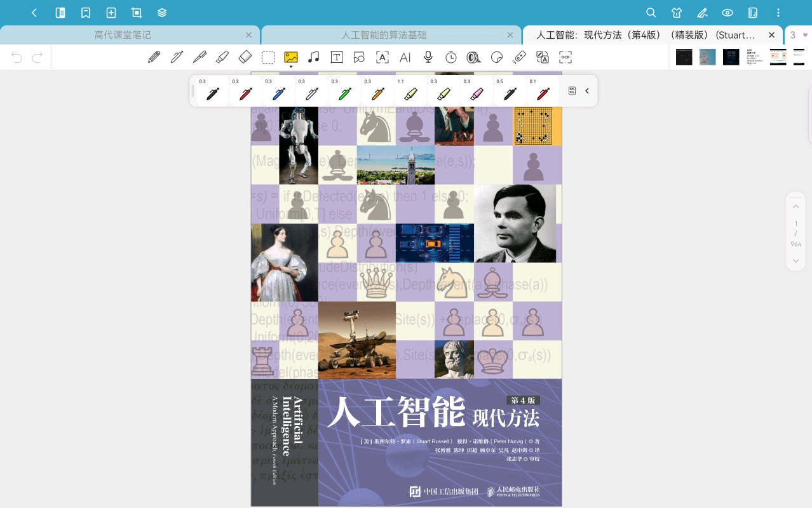Screen dimensions: 812x508
Task: Open the sticker tool
Action: pyautogui.click(x=497, y=57)
